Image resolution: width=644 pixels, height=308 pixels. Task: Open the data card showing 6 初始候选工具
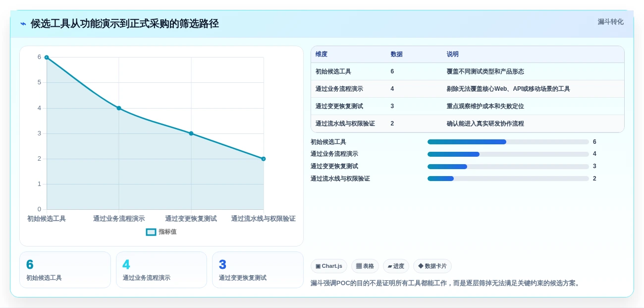pos(65,270)
